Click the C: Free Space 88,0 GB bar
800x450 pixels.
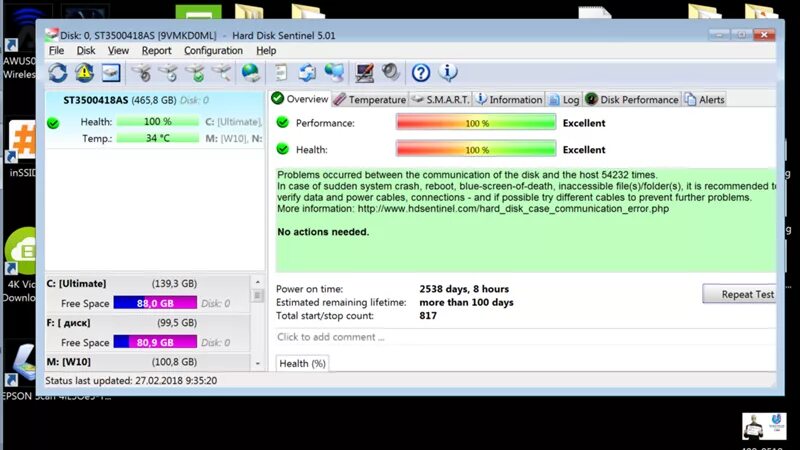(x=155, y=303)
